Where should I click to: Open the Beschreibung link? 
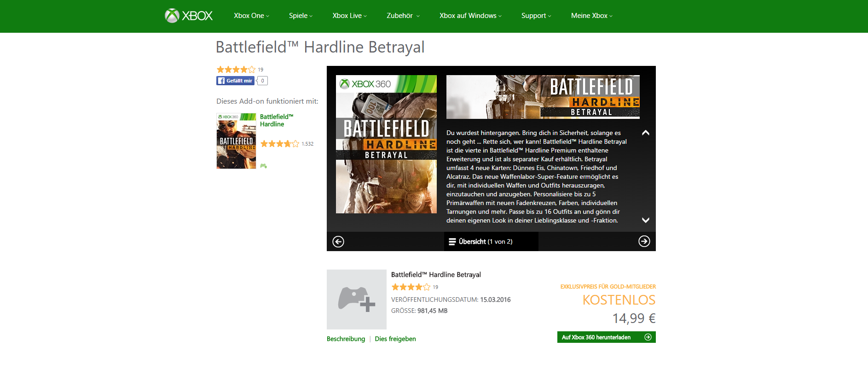[x=346, y=339]
